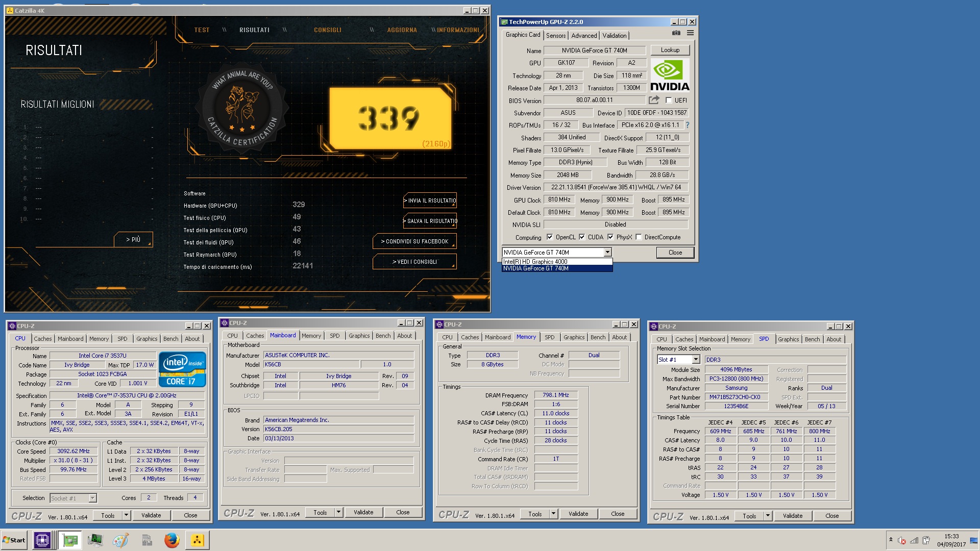
Task: Click the muted volume tray icon
Action: [902, 541]
